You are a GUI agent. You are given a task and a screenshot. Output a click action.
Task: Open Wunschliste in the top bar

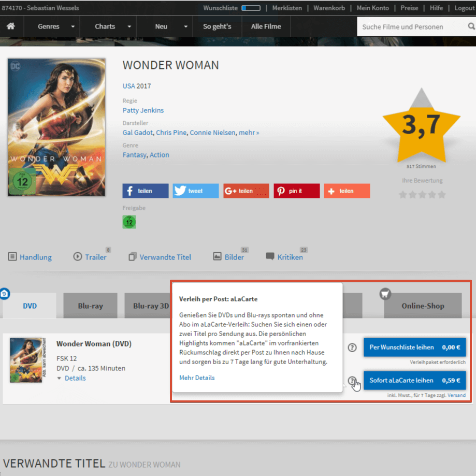[221, 8]
